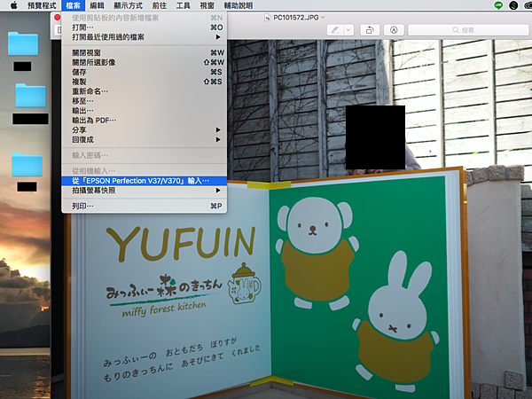Open the 視窗 menu
Viewport: 532px width, 399px height.
pos(207,5)
